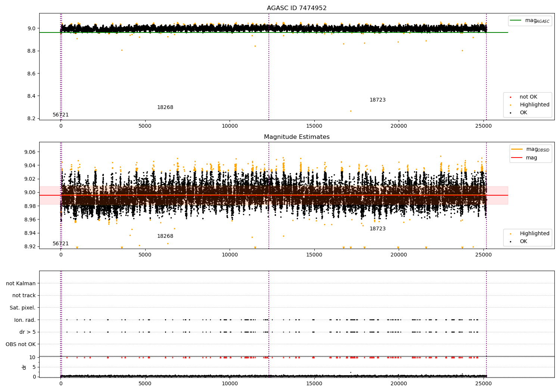This screenshot has height=392, width=560.
Task: Click the 8.96 tick on Magnitude Estimates y-axis
Action: [30, 220]
